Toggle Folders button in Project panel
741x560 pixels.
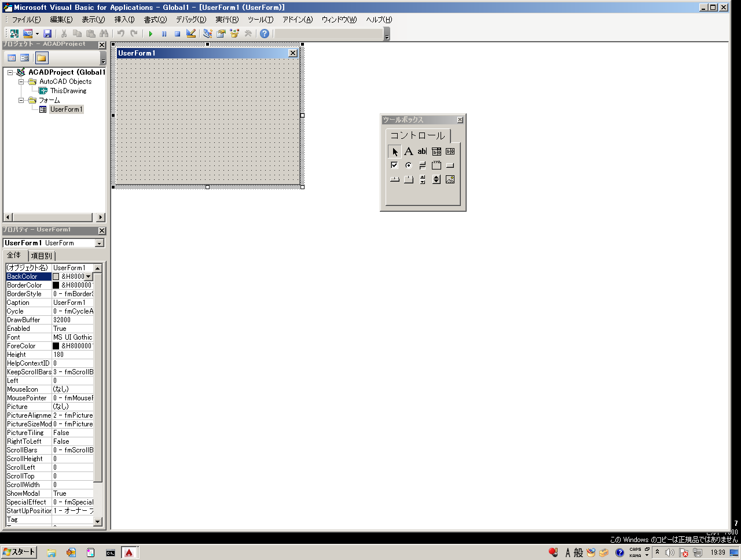click(41, 58)
